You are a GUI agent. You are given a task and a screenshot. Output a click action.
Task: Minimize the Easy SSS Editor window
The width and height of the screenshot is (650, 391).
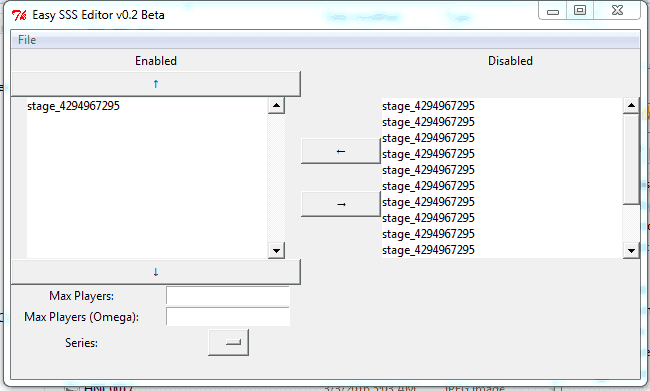pyautogui.click(x=553, y=11)
